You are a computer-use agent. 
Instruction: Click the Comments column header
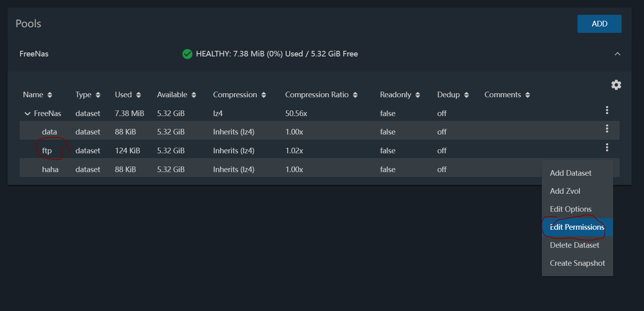pos(503,94)
